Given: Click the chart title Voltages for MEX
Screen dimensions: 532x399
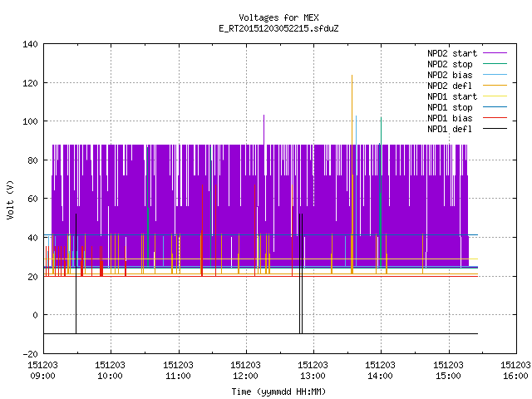Looking at the screenshot, I should tap(278, 17).
